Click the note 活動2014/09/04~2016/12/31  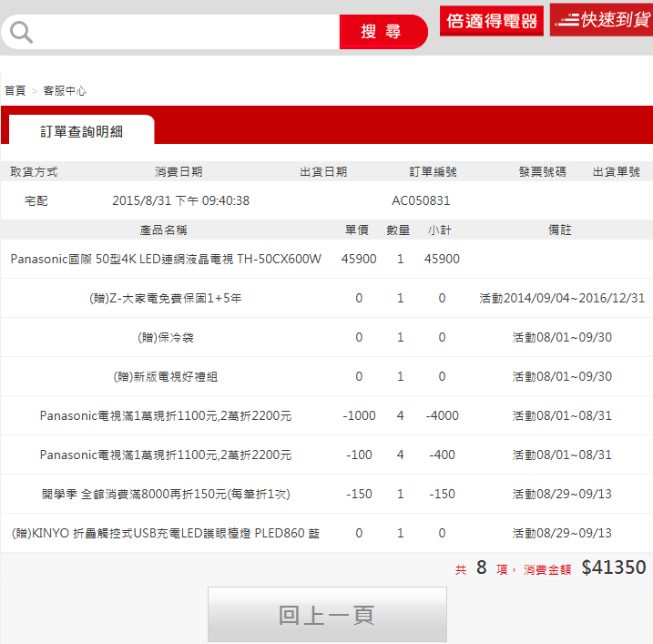(x=562, y=298)
